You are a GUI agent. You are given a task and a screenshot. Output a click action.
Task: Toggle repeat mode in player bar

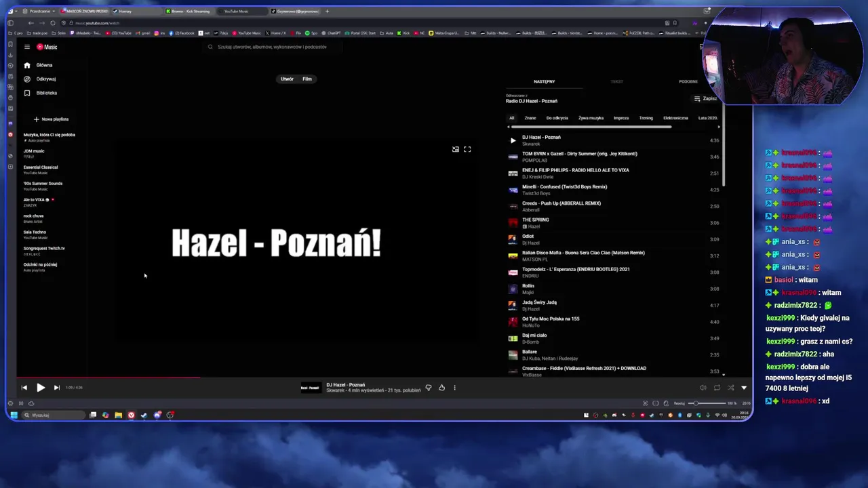click(717, 388)
